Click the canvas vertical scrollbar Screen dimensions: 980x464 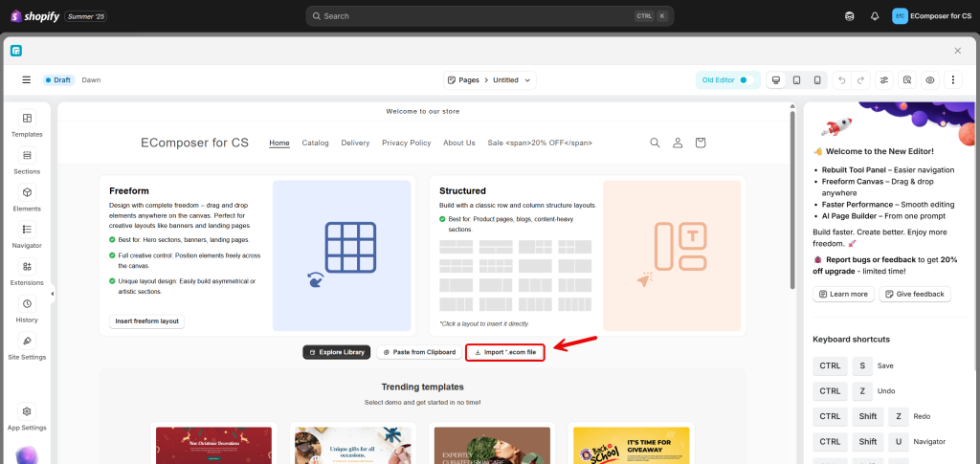click(792, 200)
